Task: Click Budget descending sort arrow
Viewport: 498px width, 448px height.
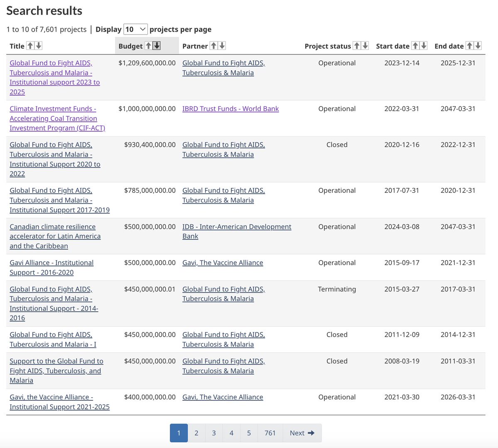Action: (x=157, y=46)
